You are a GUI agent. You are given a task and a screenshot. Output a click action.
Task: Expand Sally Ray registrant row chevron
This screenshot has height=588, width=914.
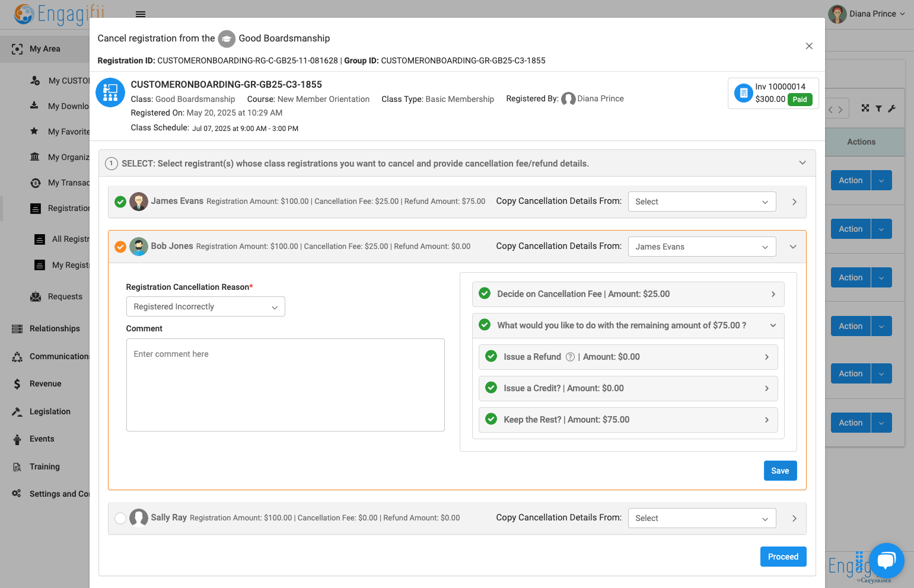[794, 518]
